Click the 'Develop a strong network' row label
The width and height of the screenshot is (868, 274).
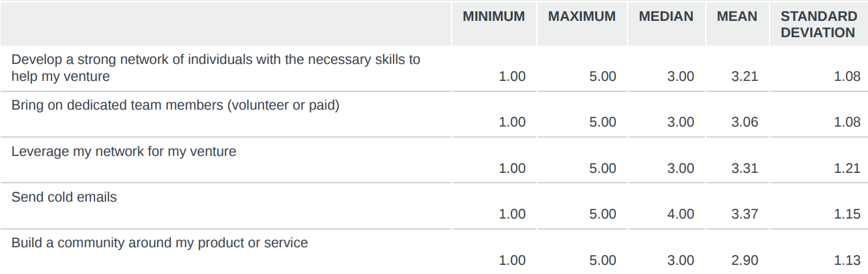click(x=216, y=68)
